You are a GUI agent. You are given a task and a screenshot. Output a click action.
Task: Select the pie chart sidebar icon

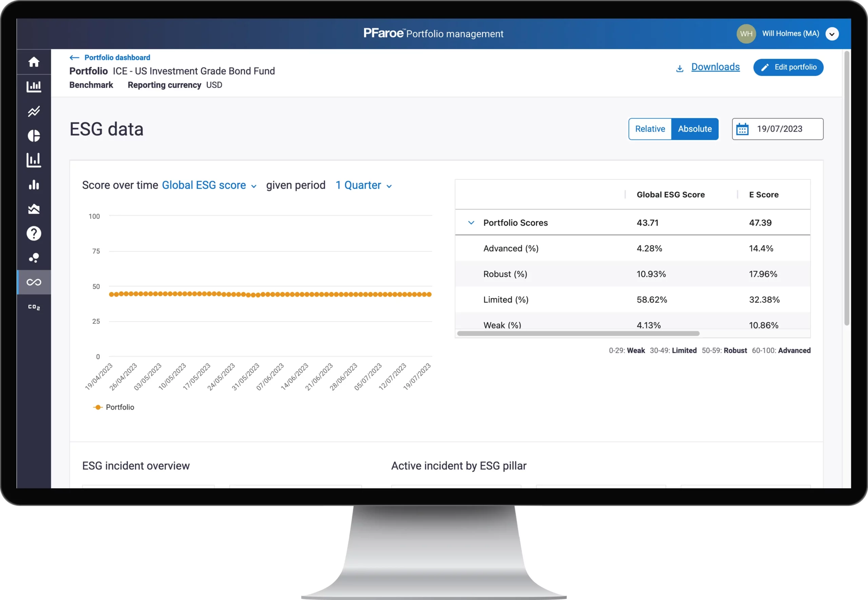[34, 136]
